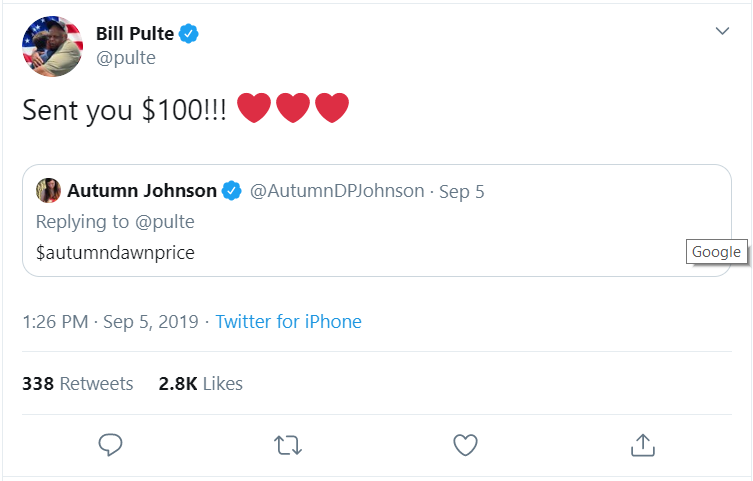Go to the @pulte handle below name
753x481 pixels.
125,58
